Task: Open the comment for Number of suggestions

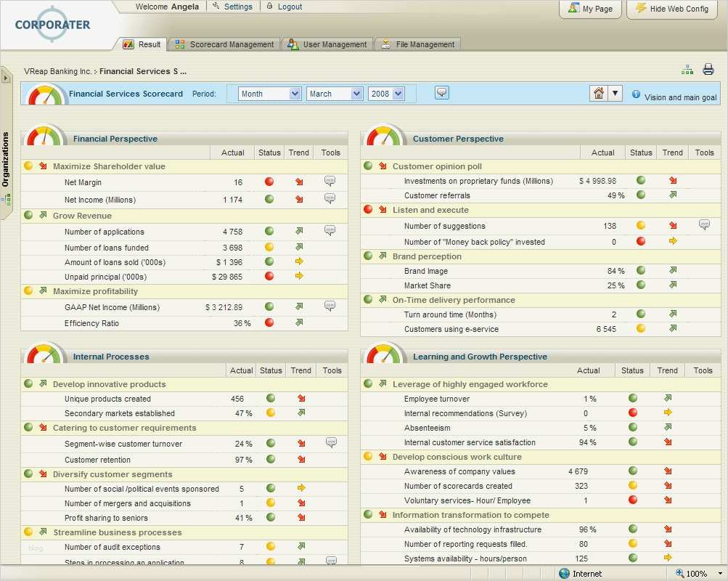Action: [x=704, y=225]
